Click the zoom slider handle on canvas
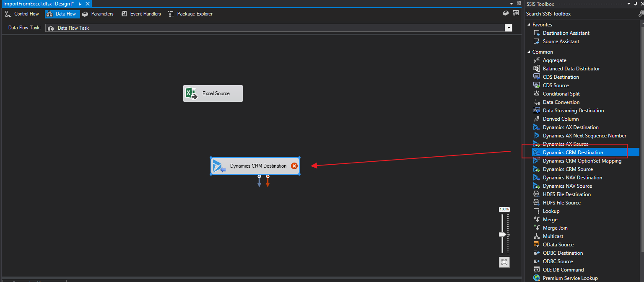Image resolution: width=644 pixels, height=282 pixels. [502, 235]
